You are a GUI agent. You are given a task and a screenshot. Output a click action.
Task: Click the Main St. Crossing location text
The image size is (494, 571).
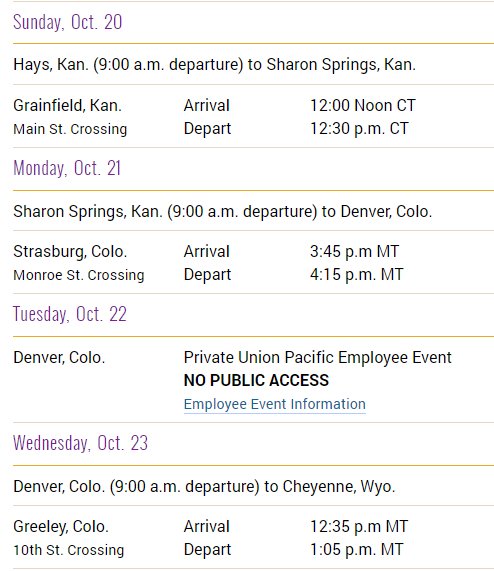(x=70, y=129)
